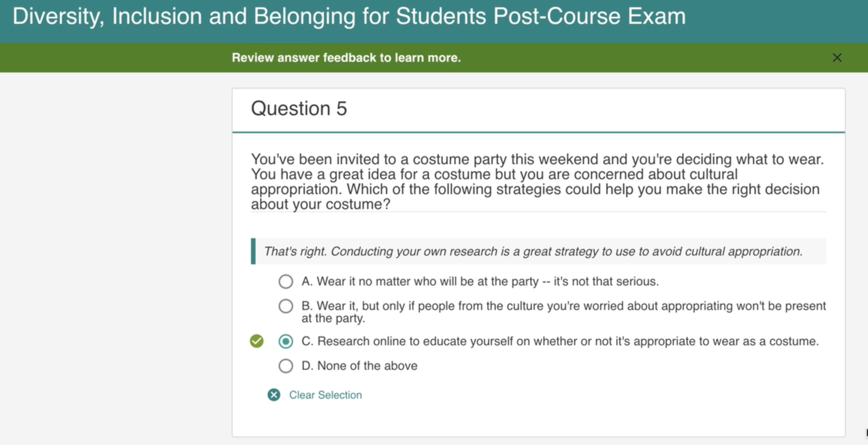The width and height of the screenshot is (868, 445).
Task: Click the selected option C radio button
Action: (x=285, y=341)
